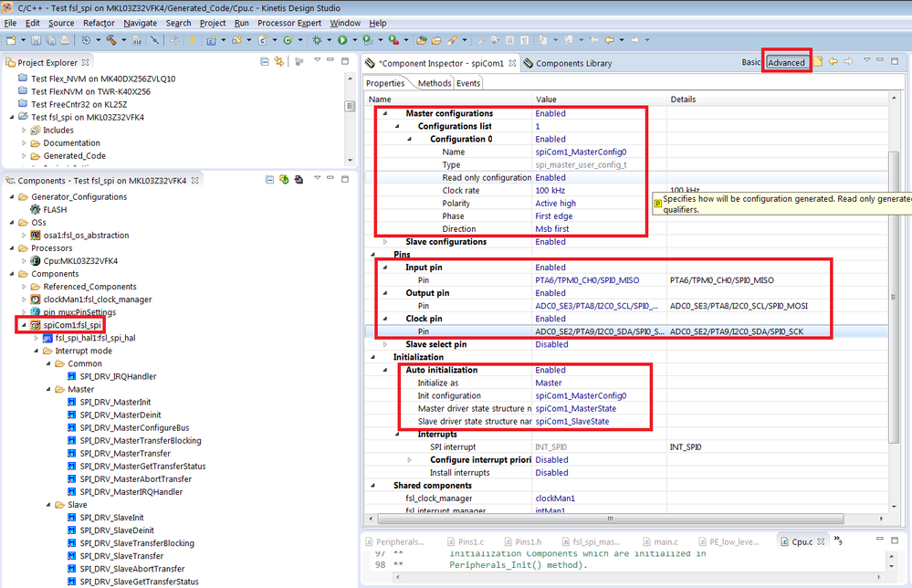The width and height of the screenshot is (912, 588).
Task: Click the import icon in Components view toolbar
Action: click(299, 180)
